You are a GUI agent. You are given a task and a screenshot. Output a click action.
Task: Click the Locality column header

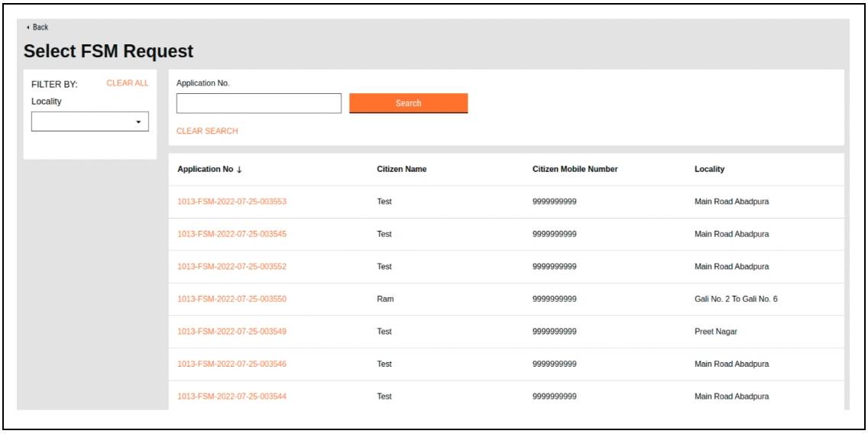point(709,170)
